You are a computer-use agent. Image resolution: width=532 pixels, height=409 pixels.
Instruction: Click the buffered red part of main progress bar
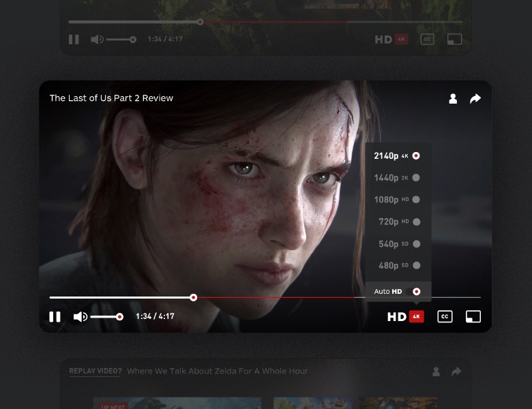tap(275, 297)
